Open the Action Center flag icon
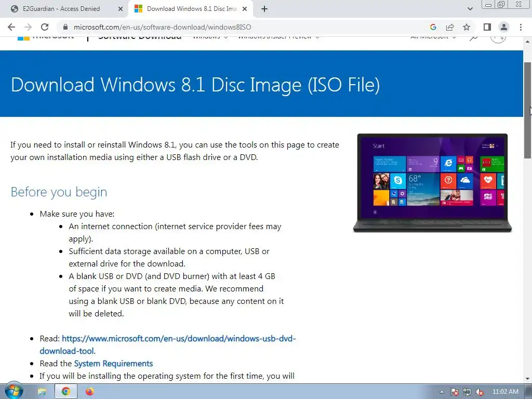 point(454,392)
